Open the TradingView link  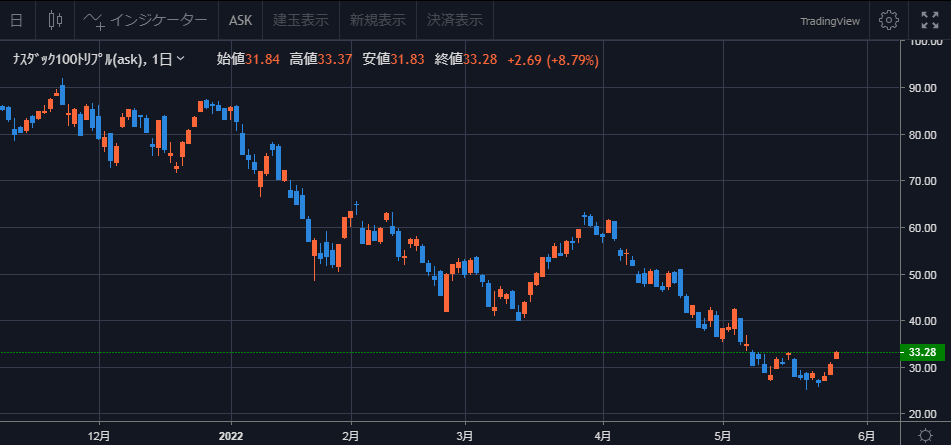point(830,21)
